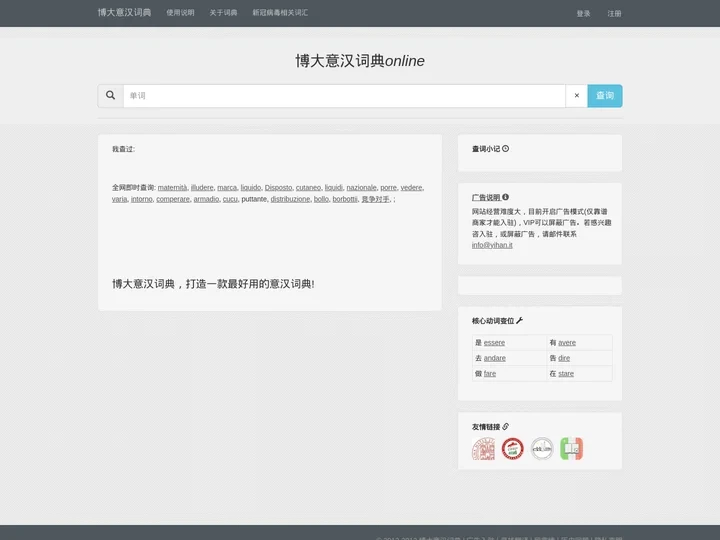Open the red circular seal friend-link logo
This screenshot has height=540, width=720.
click(512, 449)
